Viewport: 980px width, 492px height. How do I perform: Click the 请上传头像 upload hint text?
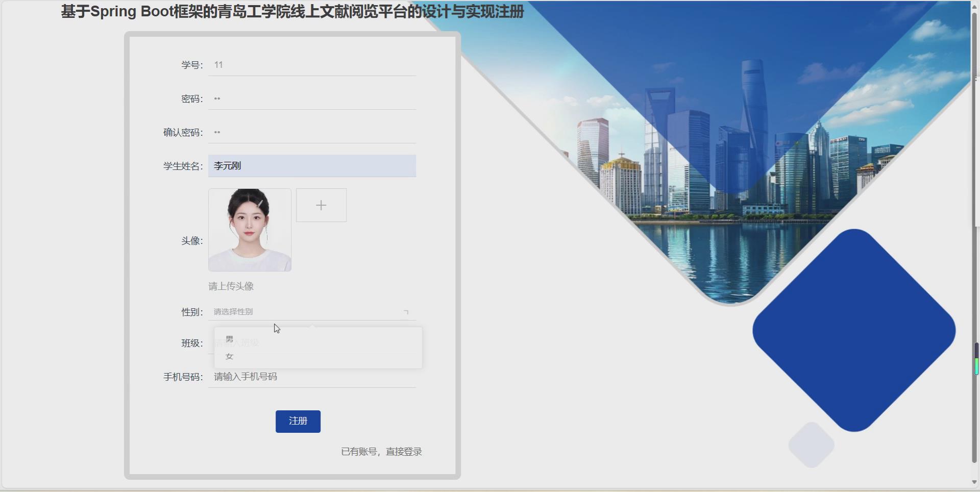(231, 286)
